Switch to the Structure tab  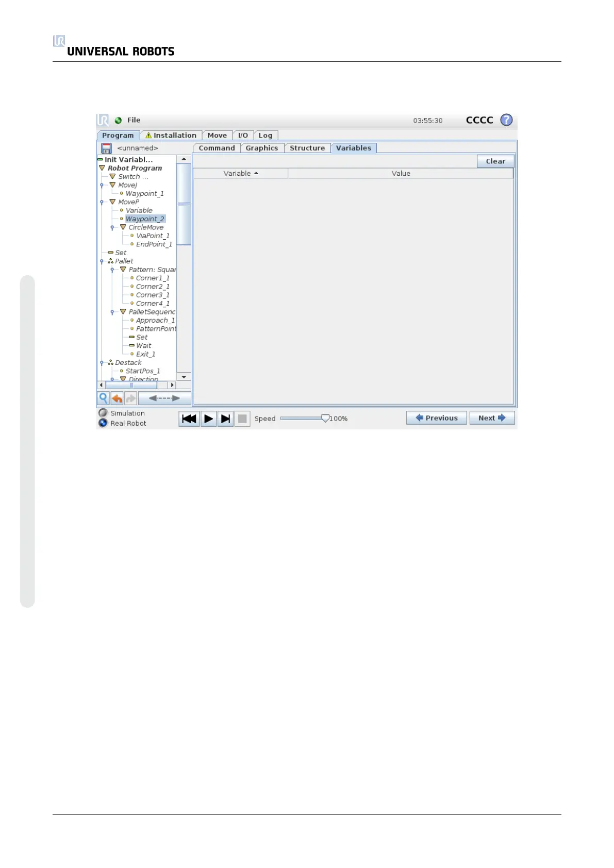[307, 148]
